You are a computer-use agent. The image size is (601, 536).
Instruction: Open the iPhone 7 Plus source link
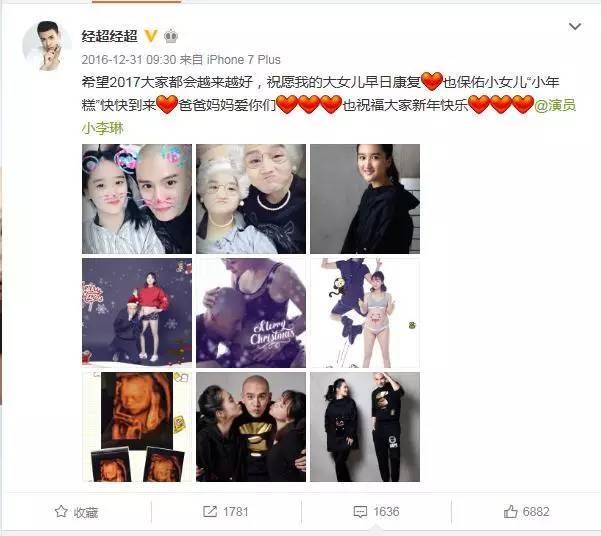244,60
